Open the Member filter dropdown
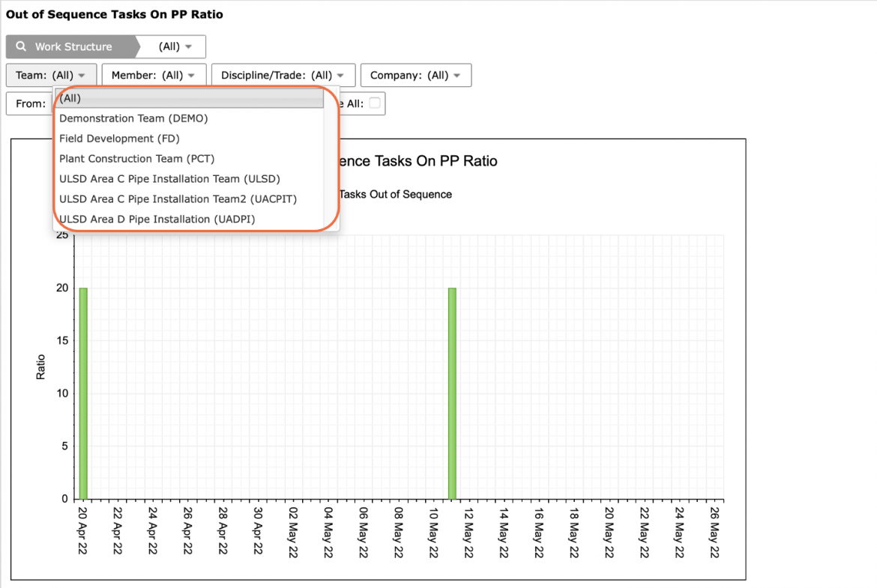This screenshot has width=877, height=588. point(154,75)
